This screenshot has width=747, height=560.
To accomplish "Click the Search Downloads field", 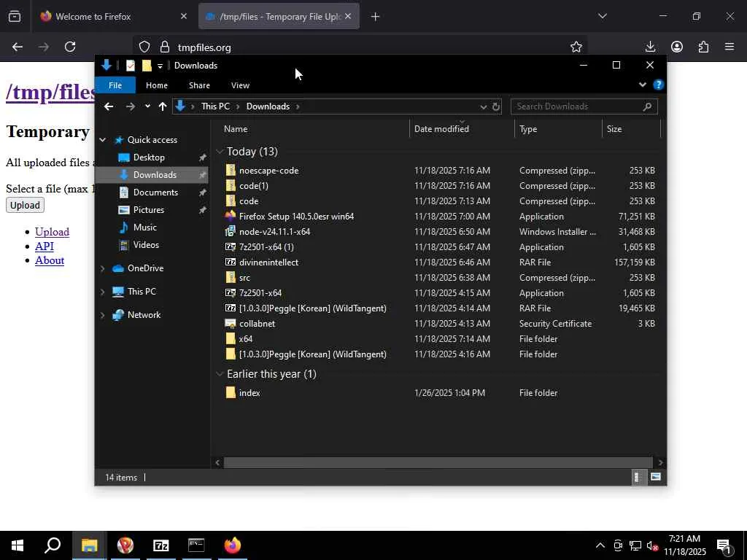I will point(584,106).
